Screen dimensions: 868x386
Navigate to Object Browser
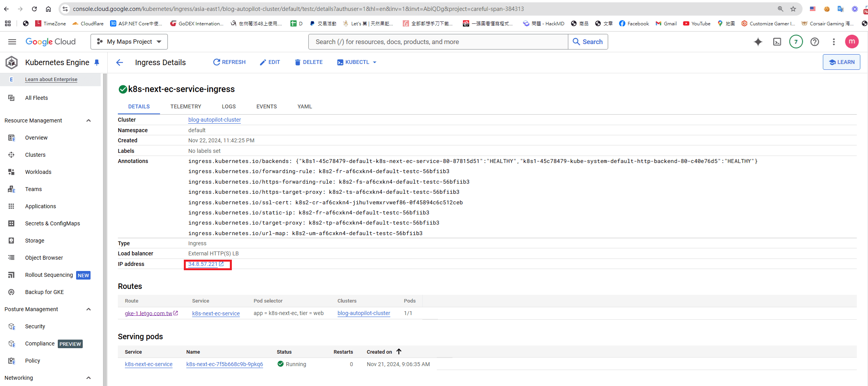pyautogui.click(x=44, y=258)
